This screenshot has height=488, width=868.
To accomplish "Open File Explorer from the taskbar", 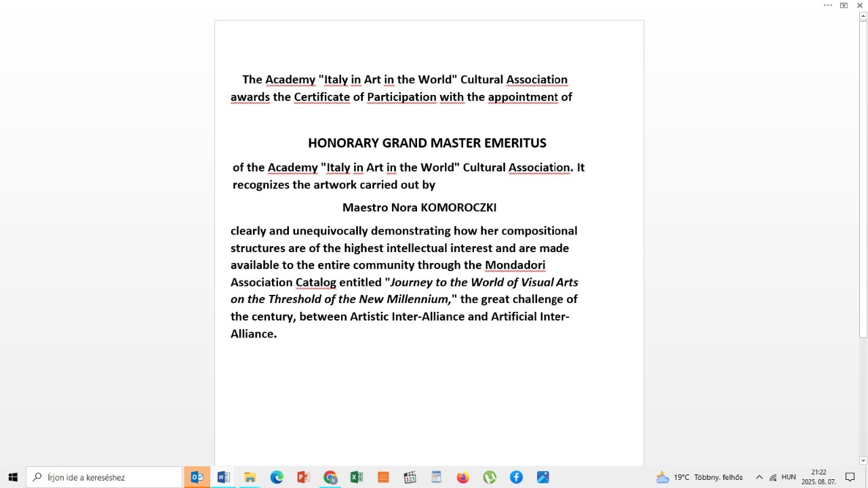I will coord(250,477).
